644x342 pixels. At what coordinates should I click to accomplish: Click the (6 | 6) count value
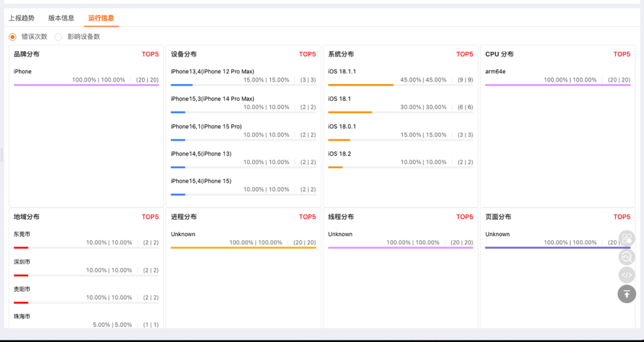pos(465,107)
